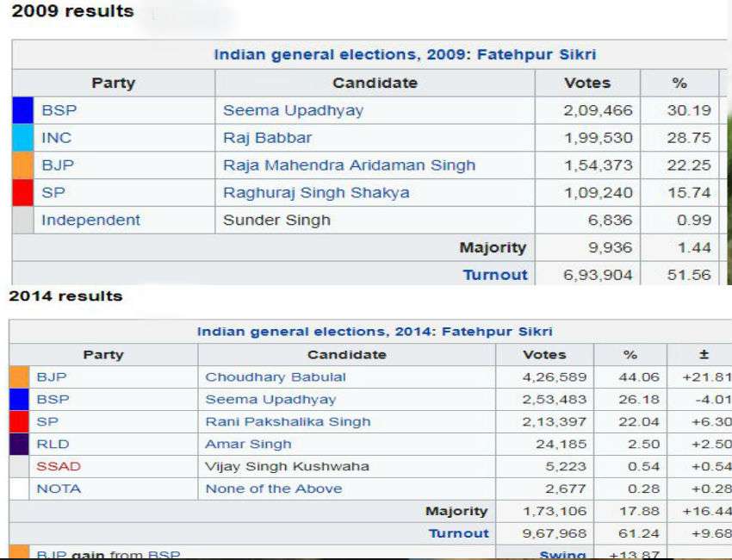Click the blue BSP color swatch in 2009 table

[23, 110]
